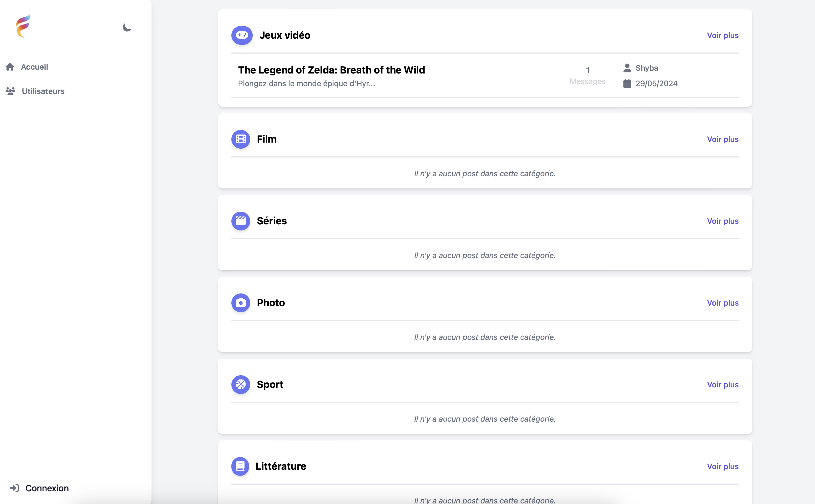Go to Accueil page

point(34,67)
